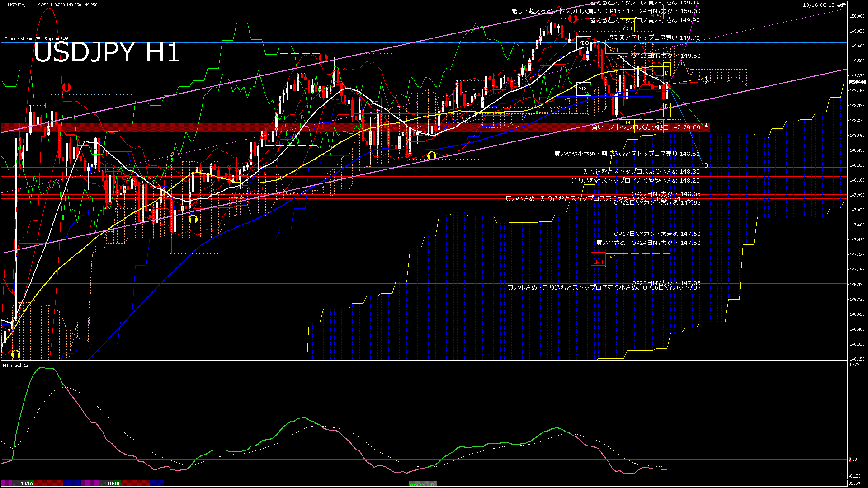Click the -0.136 MACD scale value
Image resolution: width=868 pixels, height=488 pixels.
(x=854, y=476)
